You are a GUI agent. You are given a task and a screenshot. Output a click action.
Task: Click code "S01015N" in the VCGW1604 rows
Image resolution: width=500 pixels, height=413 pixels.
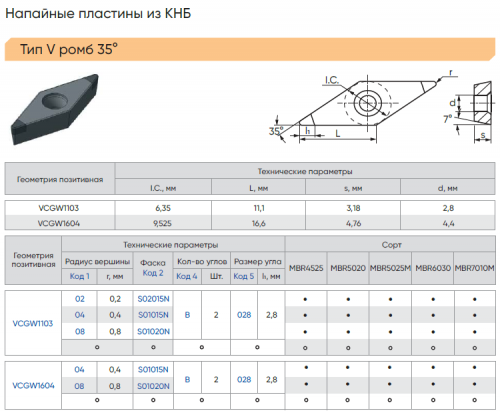pyautogui.click(x=153, y=370)
